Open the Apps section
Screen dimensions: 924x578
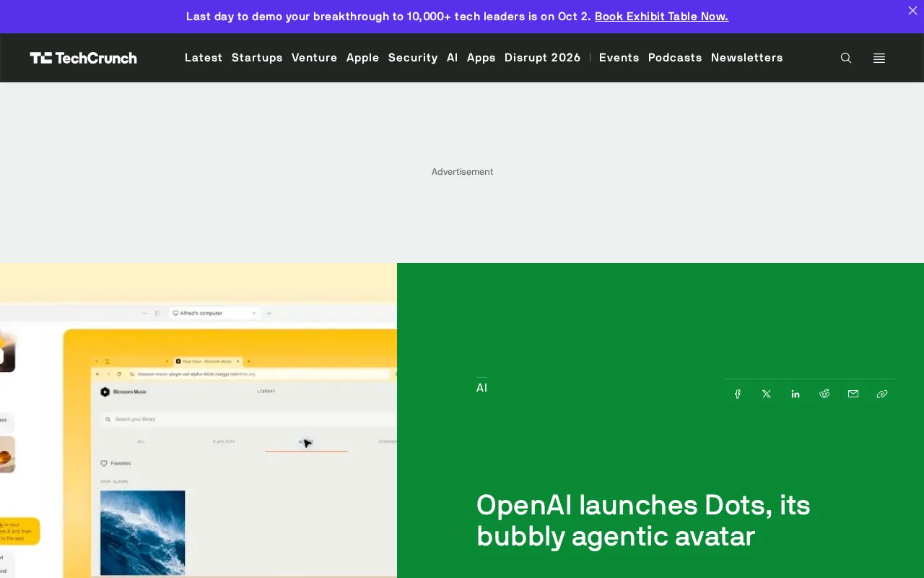pos(481,58)
